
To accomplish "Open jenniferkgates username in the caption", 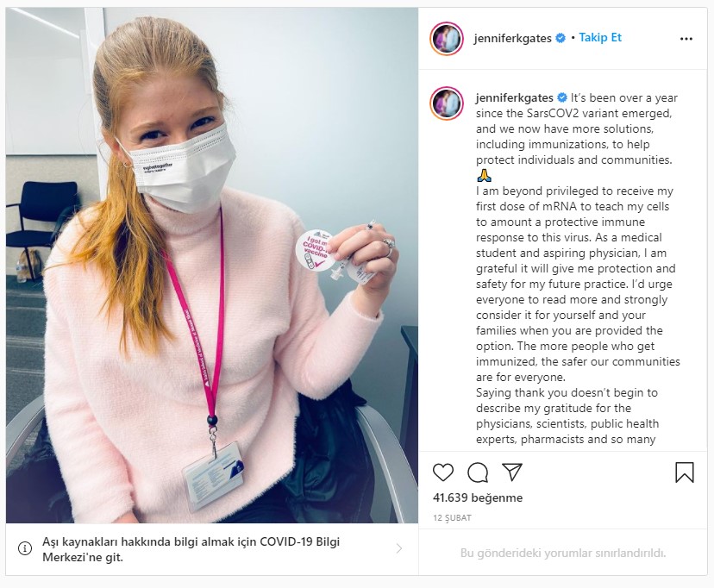I will [515, 97].
